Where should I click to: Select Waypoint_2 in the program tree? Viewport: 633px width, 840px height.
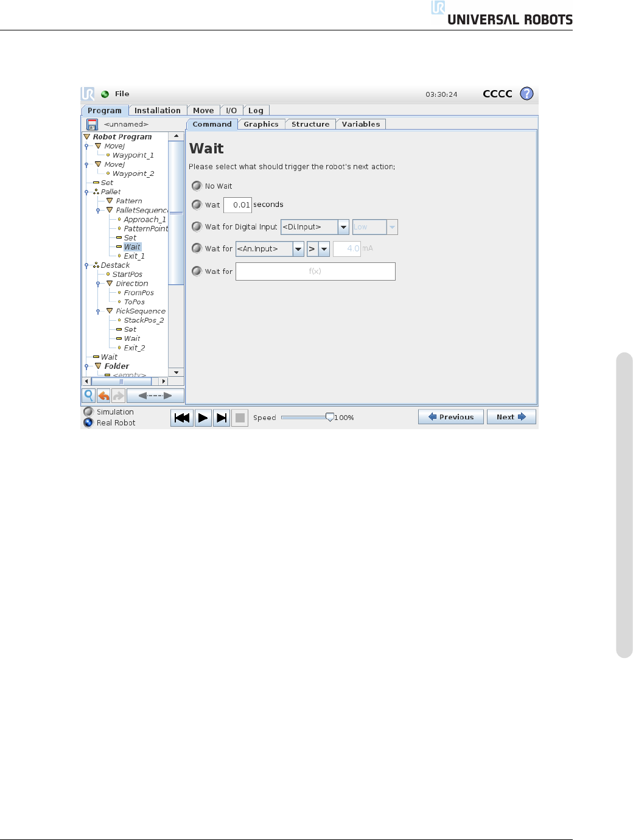[x=133, y=173]
